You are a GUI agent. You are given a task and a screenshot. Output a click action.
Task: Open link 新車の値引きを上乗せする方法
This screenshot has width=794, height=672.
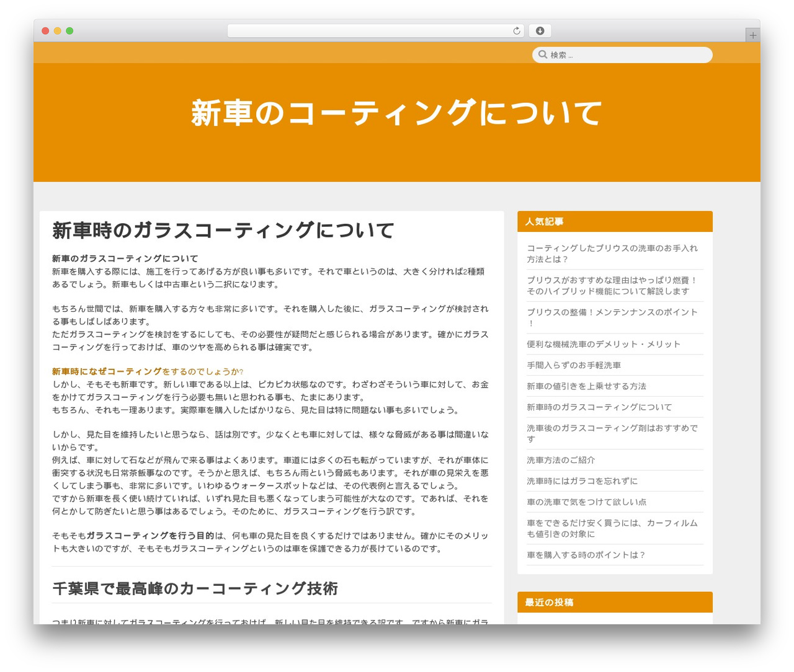pos(586,386)
